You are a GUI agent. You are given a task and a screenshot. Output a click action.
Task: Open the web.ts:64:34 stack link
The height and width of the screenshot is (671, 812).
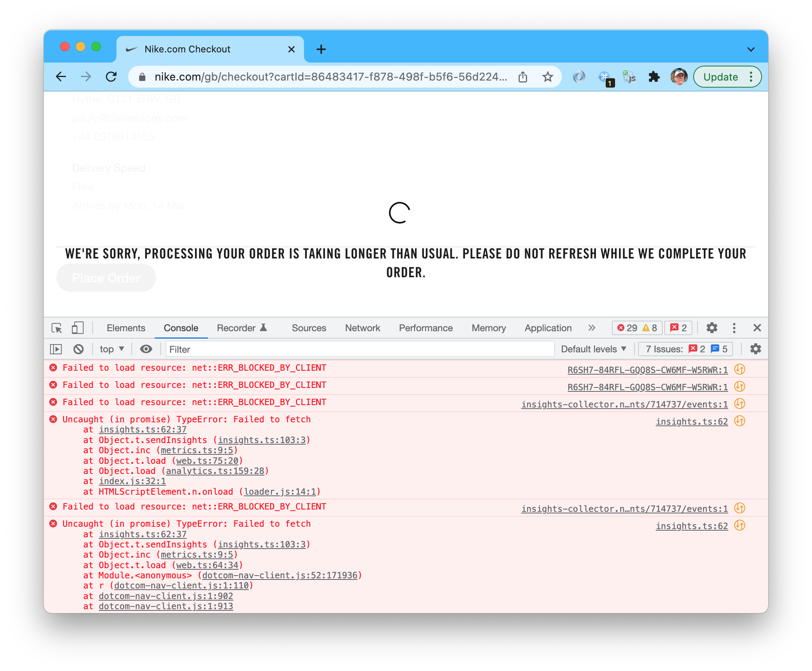click(207, 565)
